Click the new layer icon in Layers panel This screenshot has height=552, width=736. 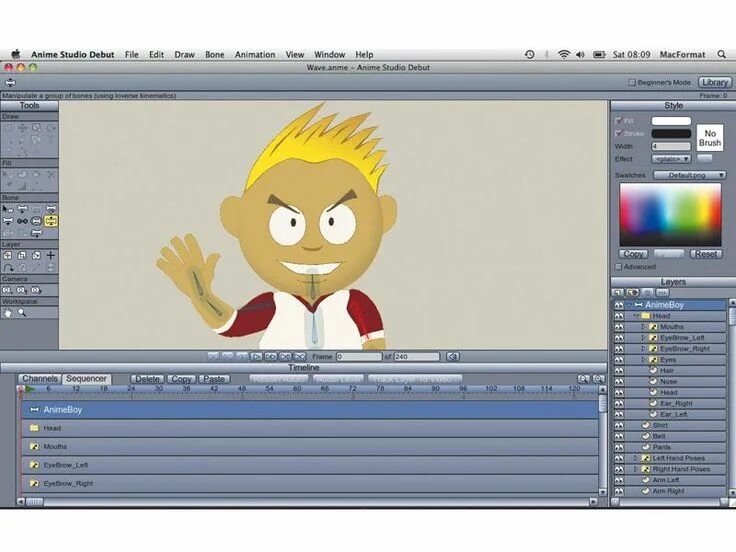coord(618,293)
